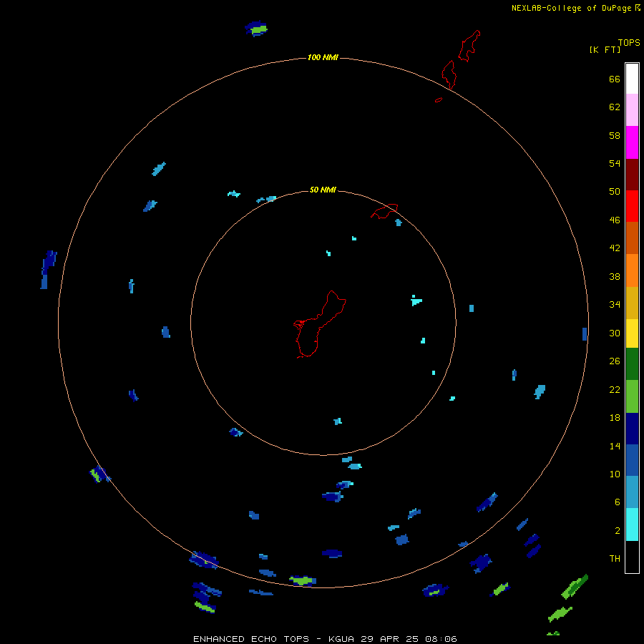Screen dimensions: 644x644
Task: Click the mustard gold legend swatch
Action: coord(632,303)
